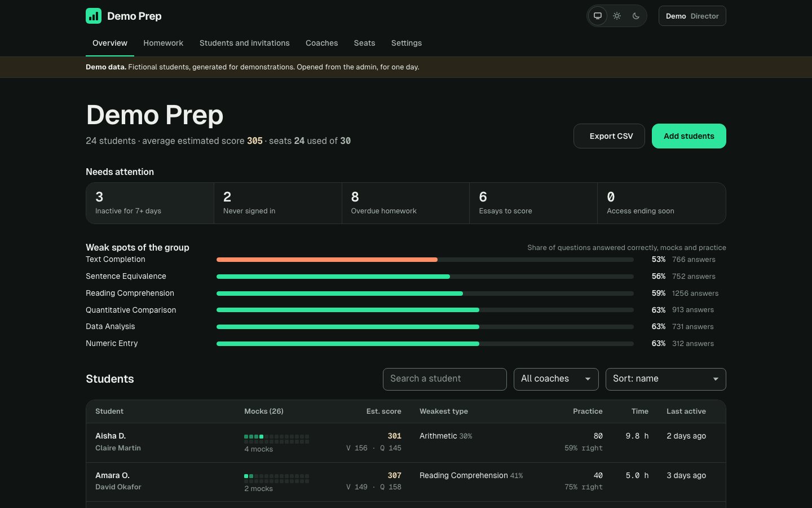The width and height of the screenshot is (812, 508).
Task: Open student Amara O.
Action: (x=112, y=475)
